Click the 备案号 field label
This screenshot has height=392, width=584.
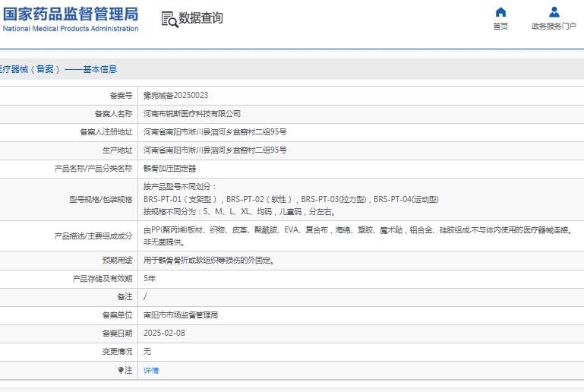click(x=121, y=96)
